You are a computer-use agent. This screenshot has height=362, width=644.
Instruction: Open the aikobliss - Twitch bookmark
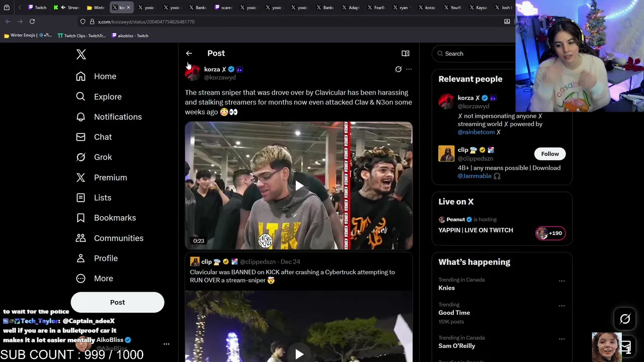[130, 36]
